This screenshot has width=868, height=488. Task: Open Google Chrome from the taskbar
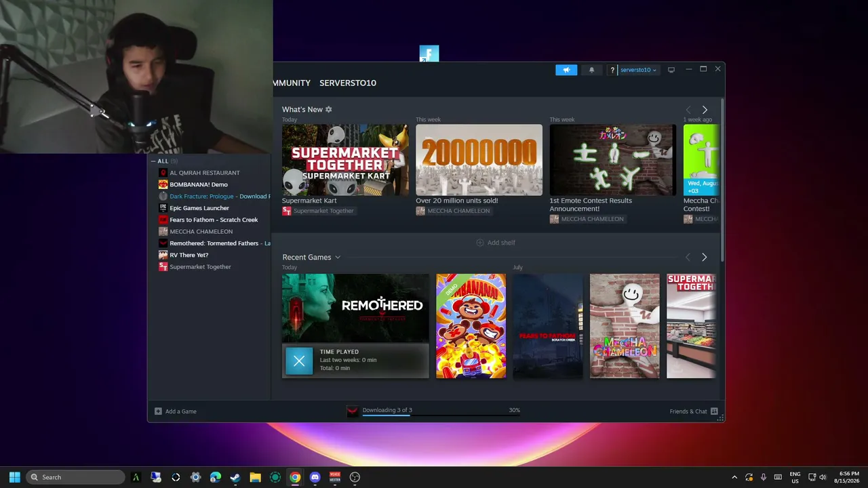click(x=295, y=477)
